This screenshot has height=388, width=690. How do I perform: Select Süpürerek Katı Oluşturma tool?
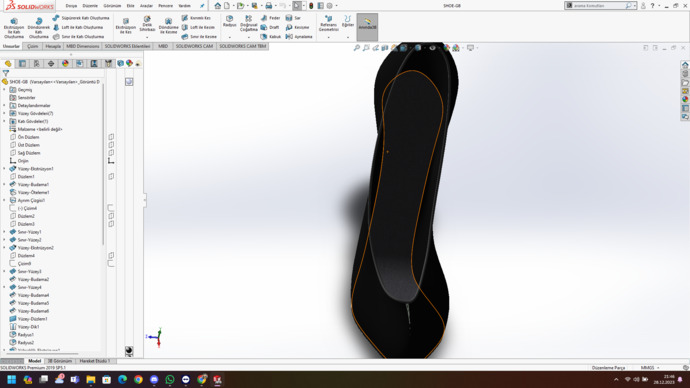[81, 18]
